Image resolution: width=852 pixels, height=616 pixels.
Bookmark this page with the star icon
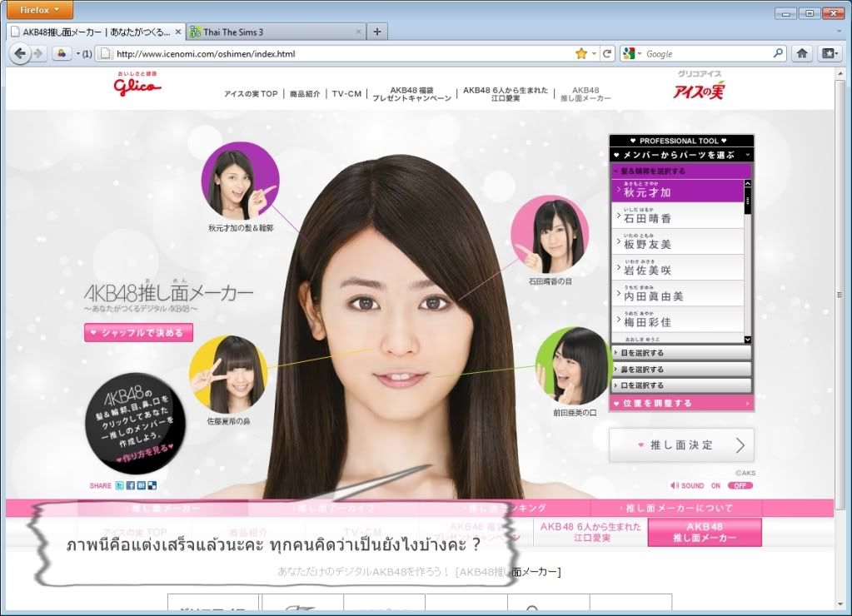(x=580, y=53)
